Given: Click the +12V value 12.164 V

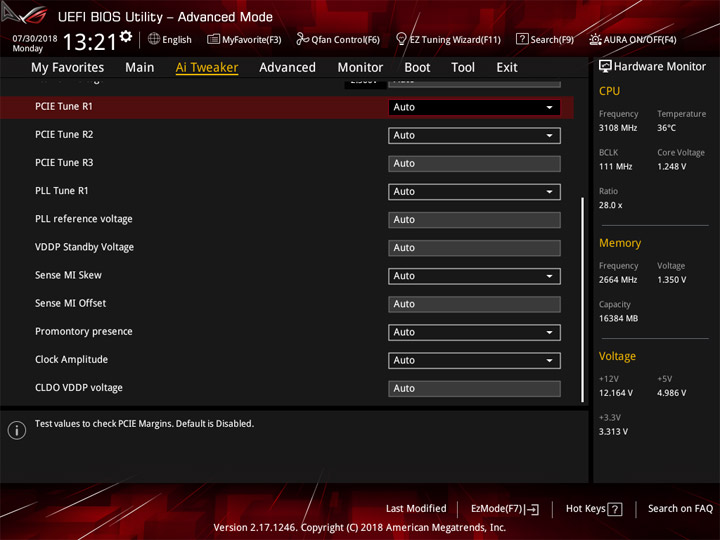Looking at the screenshot, I should tap(616, 393).
